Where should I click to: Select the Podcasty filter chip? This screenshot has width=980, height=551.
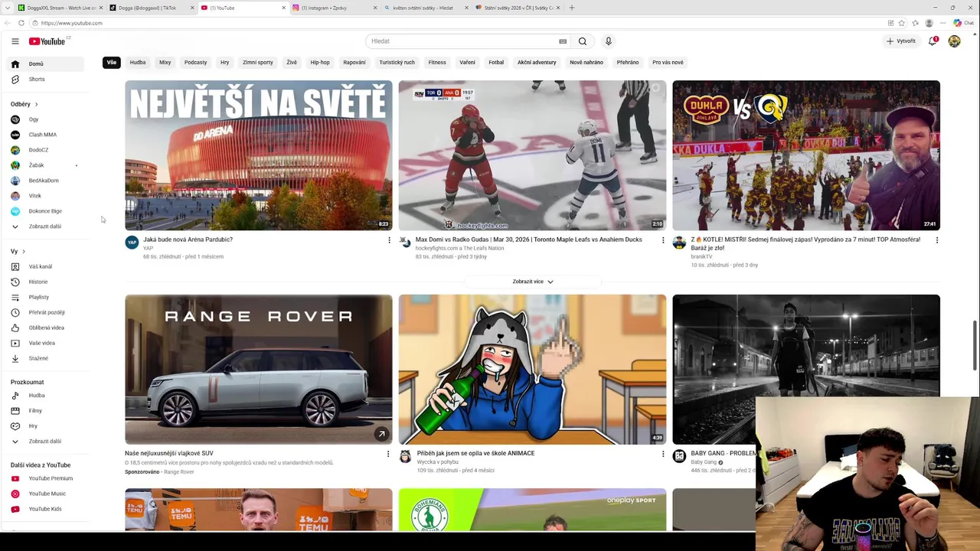click(195, 62)
